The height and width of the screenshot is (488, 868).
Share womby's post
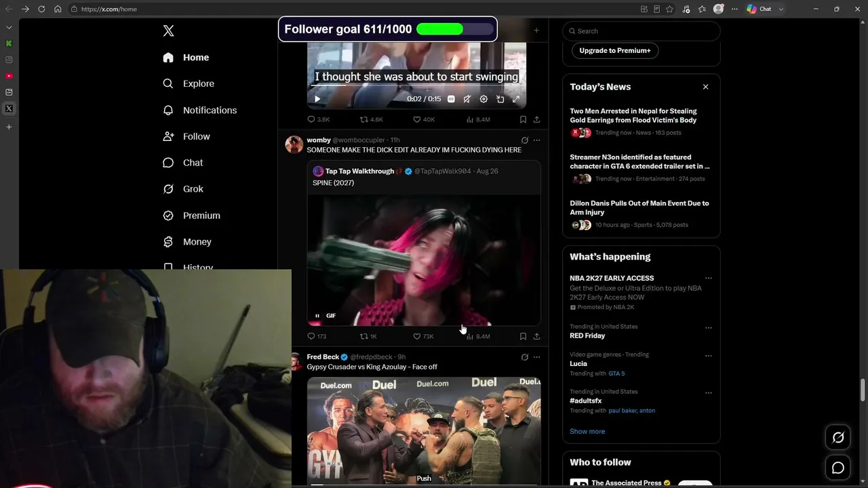coord(536,336)
